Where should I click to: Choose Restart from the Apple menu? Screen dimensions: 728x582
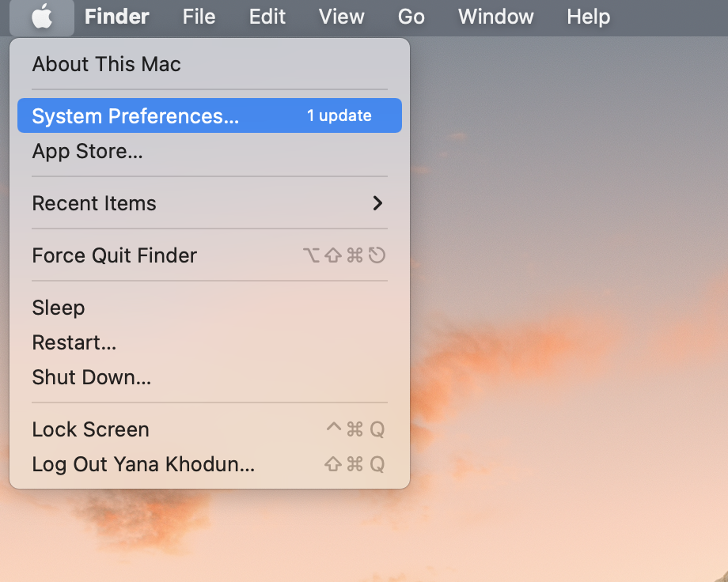pos(210,342)
